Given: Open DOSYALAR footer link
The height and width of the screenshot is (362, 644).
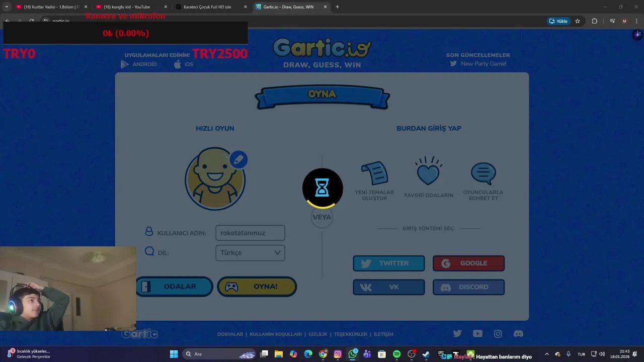Looking at the screenshot, I should (230, 334).
